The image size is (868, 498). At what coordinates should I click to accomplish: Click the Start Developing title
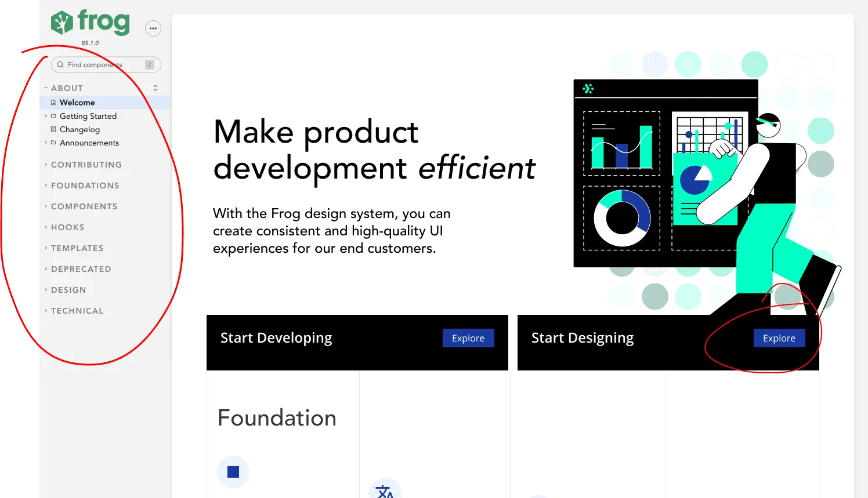point(276,338)
